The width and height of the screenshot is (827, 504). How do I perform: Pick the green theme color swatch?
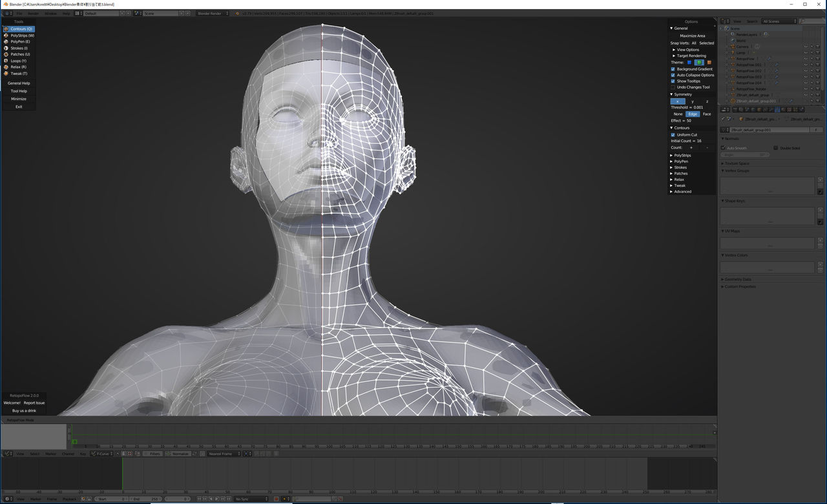coord(699,61)
